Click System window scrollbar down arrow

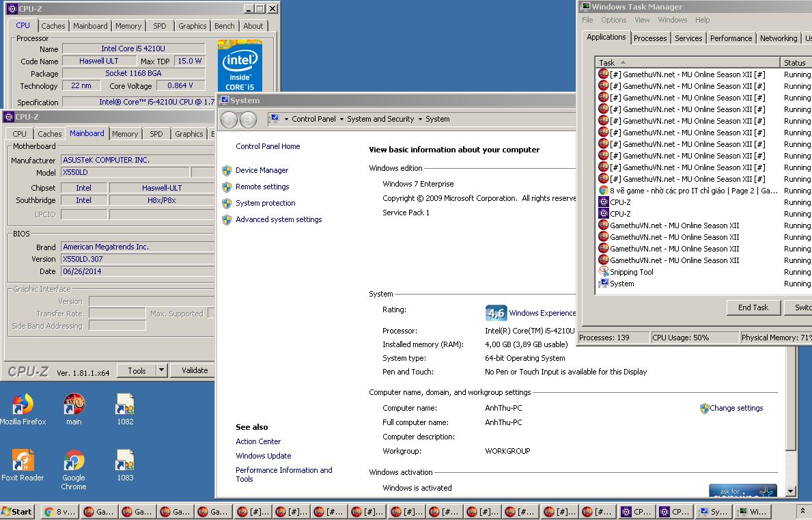[x=790, y=491]
